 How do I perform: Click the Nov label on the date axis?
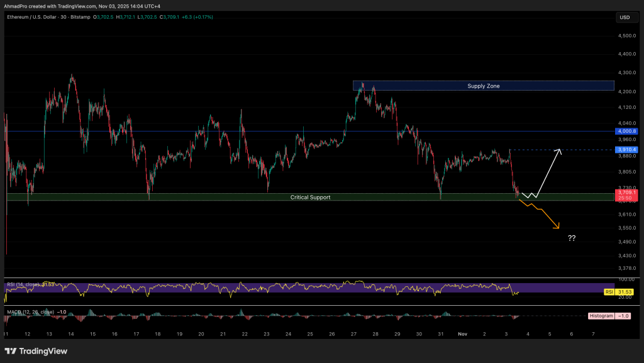461,335
